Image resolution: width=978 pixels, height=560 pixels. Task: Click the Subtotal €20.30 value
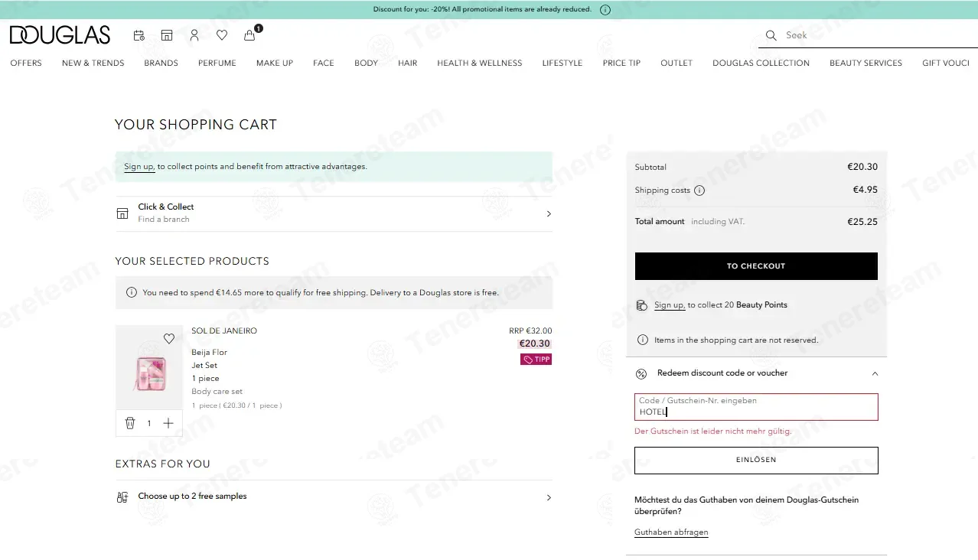[862, 167]
